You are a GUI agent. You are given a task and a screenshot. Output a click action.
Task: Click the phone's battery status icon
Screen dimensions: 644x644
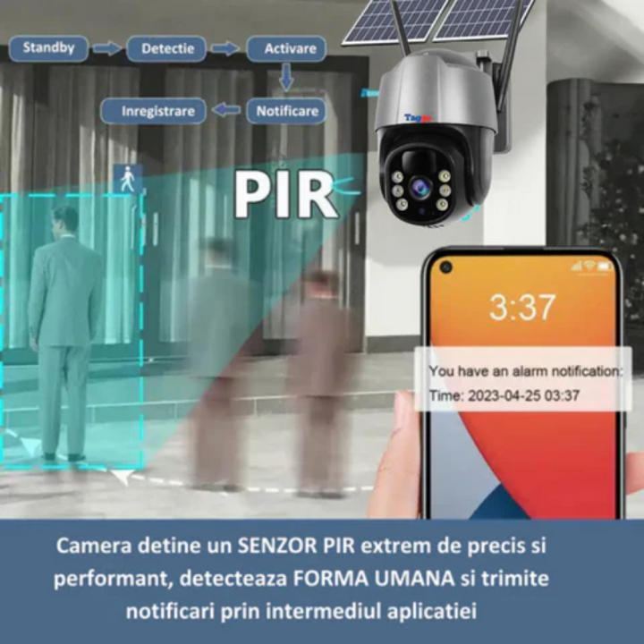605,267
